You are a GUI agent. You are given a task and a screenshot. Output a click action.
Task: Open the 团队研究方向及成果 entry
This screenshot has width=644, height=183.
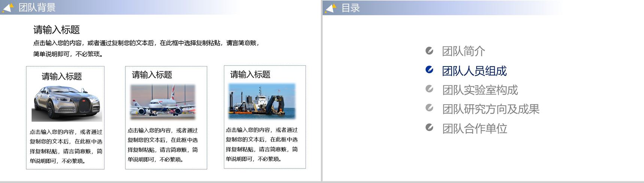[x=490, y=109]
